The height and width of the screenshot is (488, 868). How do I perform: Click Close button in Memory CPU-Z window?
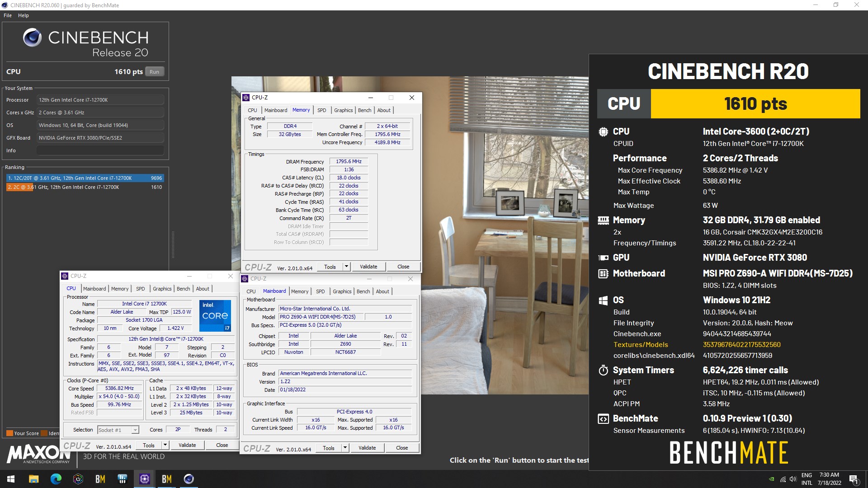pos(403,267)
